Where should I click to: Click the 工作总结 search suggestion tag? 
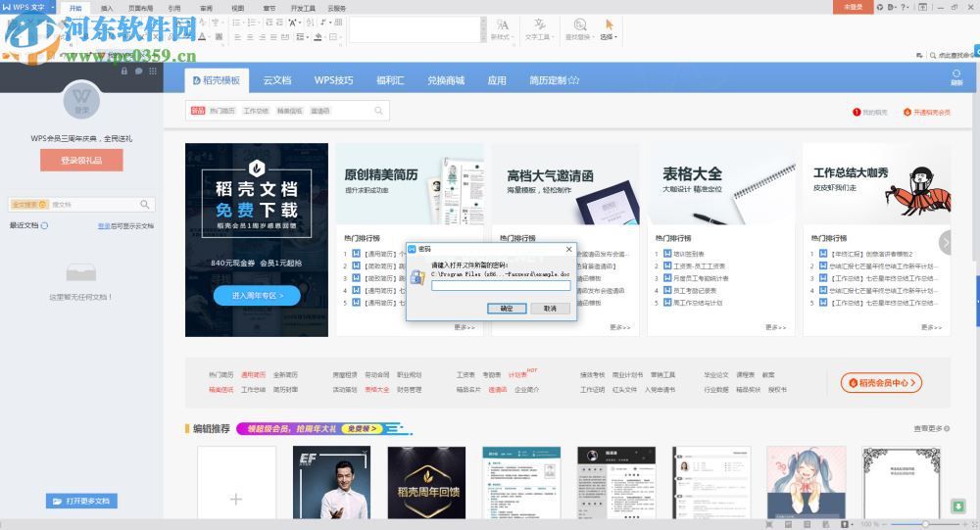coord(256,111)
